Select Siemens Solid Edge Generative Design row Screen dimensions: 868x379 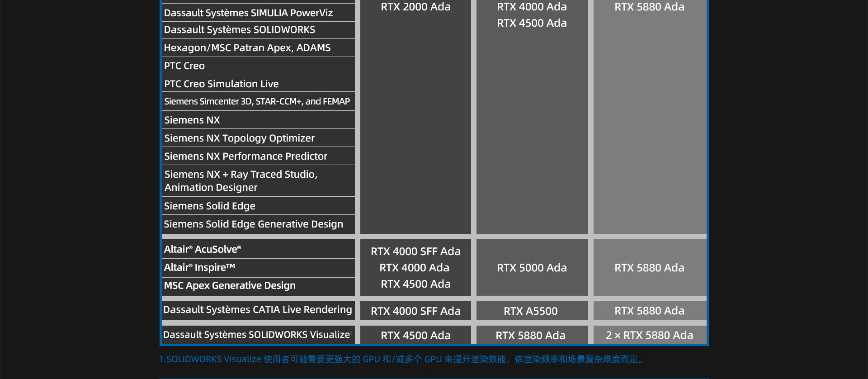coord(253,224)
